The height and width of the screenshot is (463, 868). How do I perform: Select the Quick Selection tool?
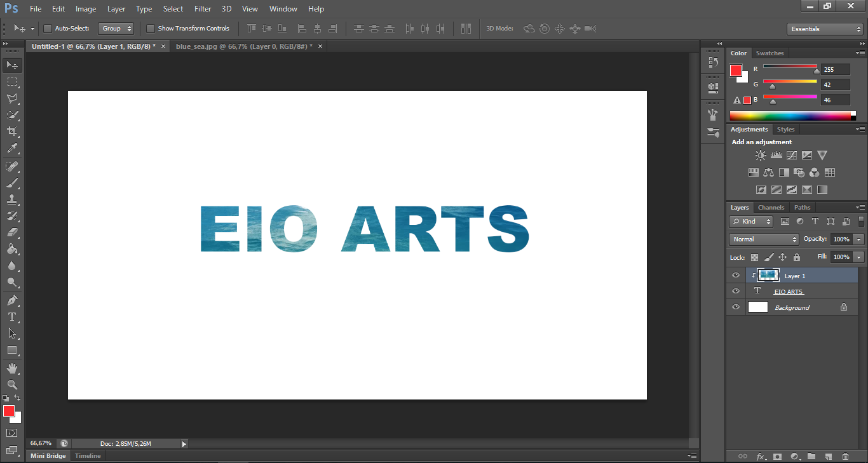tap(12, 115)
